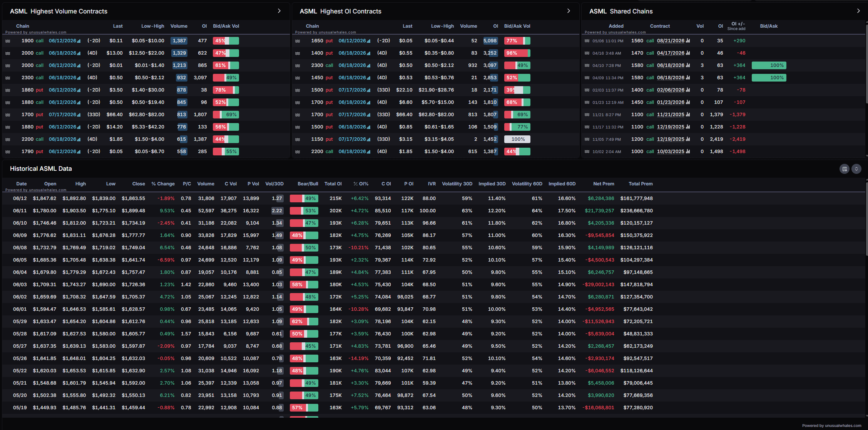Expand the Shared Chains panel arrow
868x430 pixels.
[x=858, y=11]
